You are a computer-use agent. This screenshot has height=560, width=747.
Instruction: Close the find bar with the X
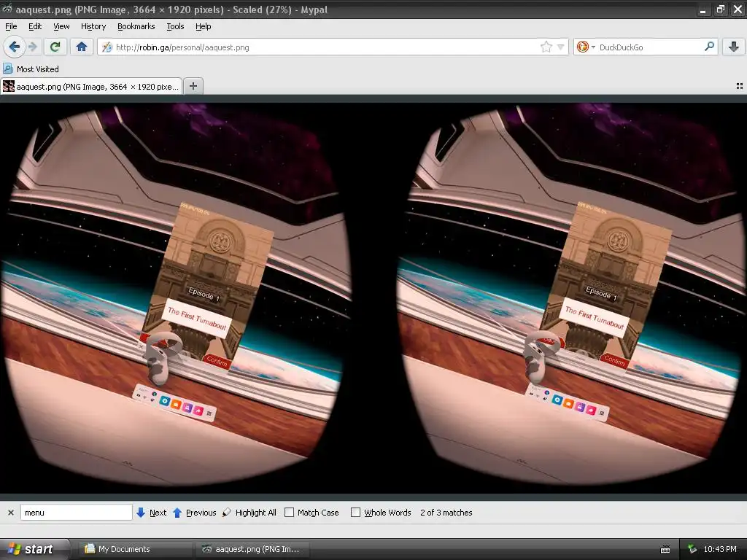pyautogui.click(x=10, y=513)
